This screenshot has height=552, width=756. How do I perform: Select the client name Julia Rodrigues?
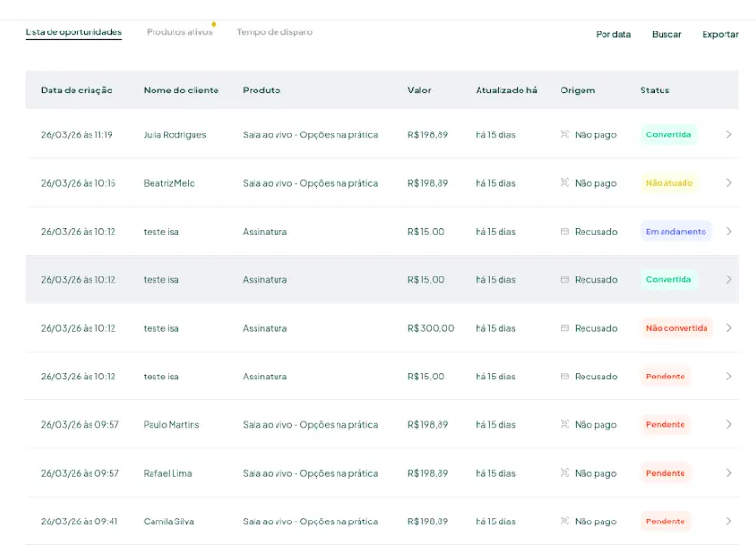(174, 135)
